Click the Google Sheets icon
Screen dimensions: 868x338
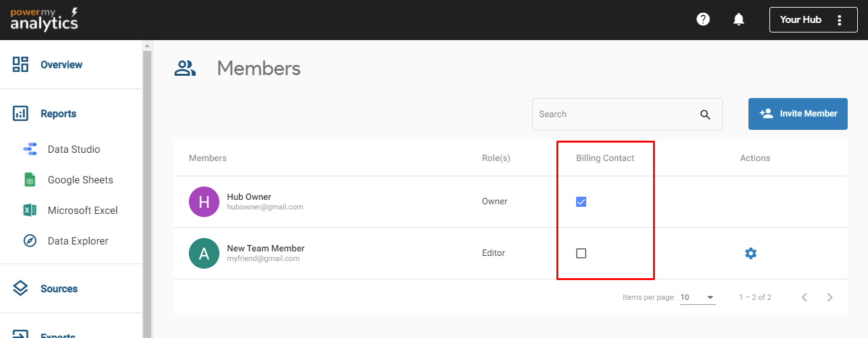[x=30, y=180]
